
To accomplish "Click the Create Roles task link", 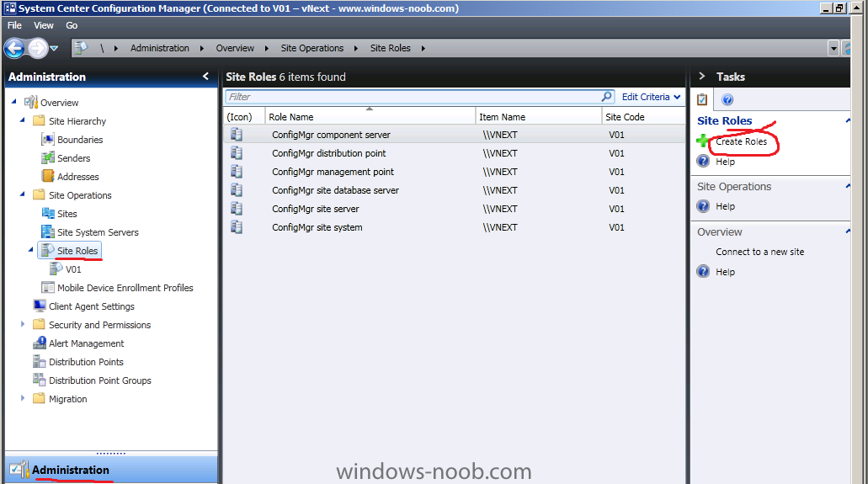I will (x=741, y=141).
